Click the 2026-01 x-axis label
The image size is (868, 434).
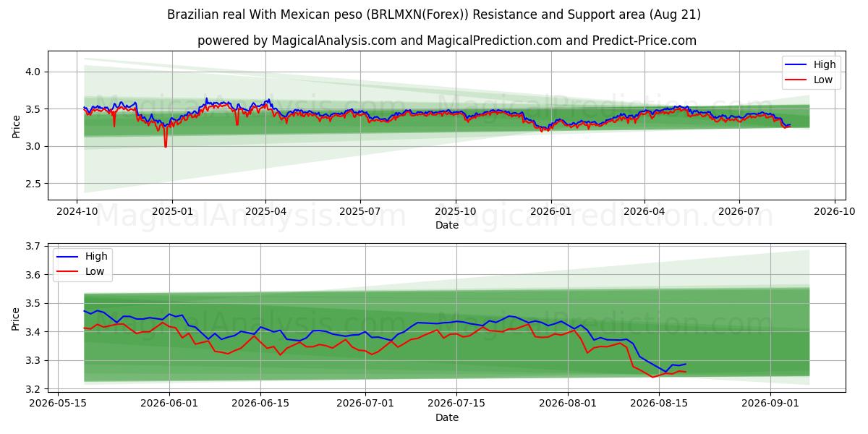tap(550, 211)
